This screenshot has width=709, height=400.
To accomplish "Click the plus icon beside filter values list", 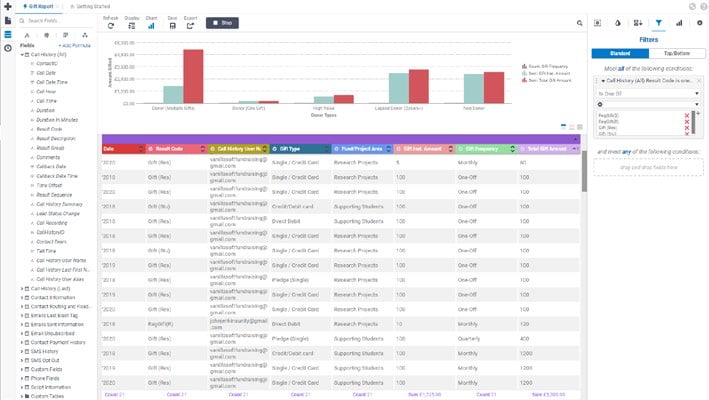I will tap(699, 113).
